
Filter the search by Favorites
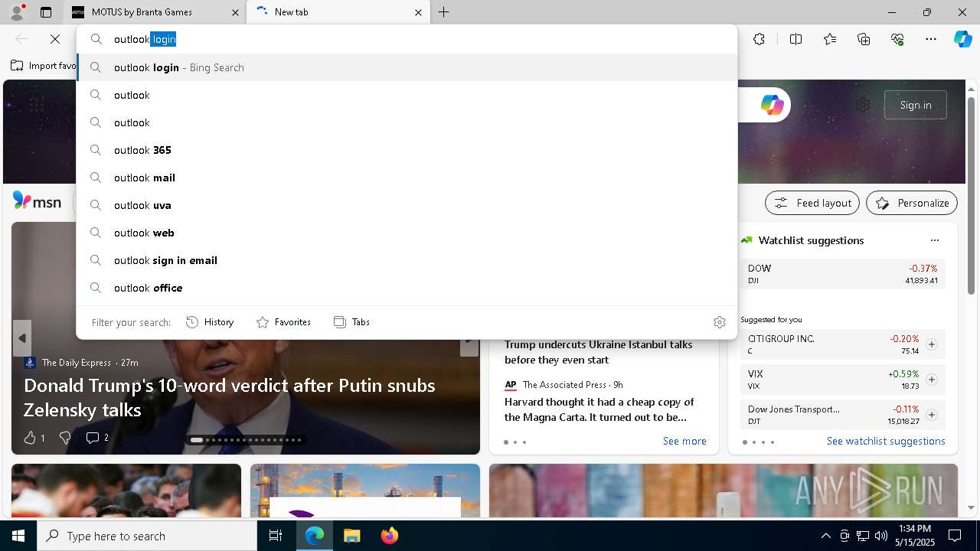click(x=283, y=322)
